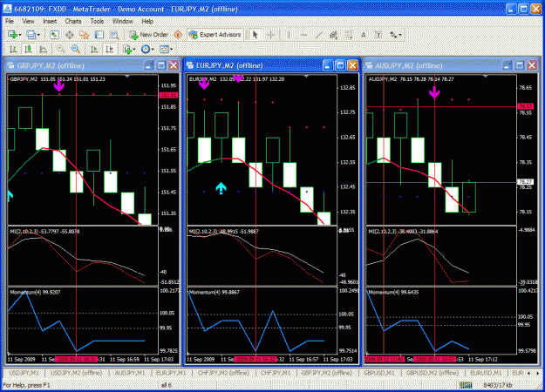The image size is (545, 392).
Task: Select the Cursor arrow tool
Action: [x=255, y=35]
